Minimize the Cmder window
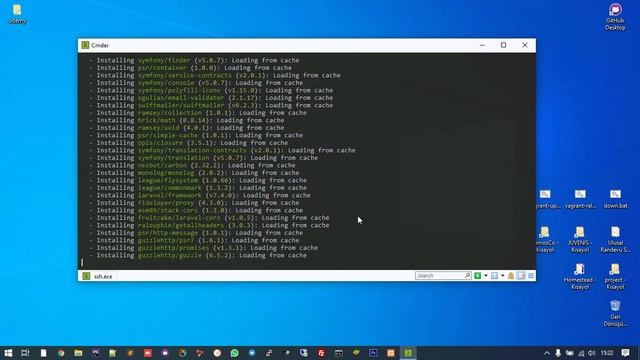Viewport: 640px width, 360px height. coord(482,45)
